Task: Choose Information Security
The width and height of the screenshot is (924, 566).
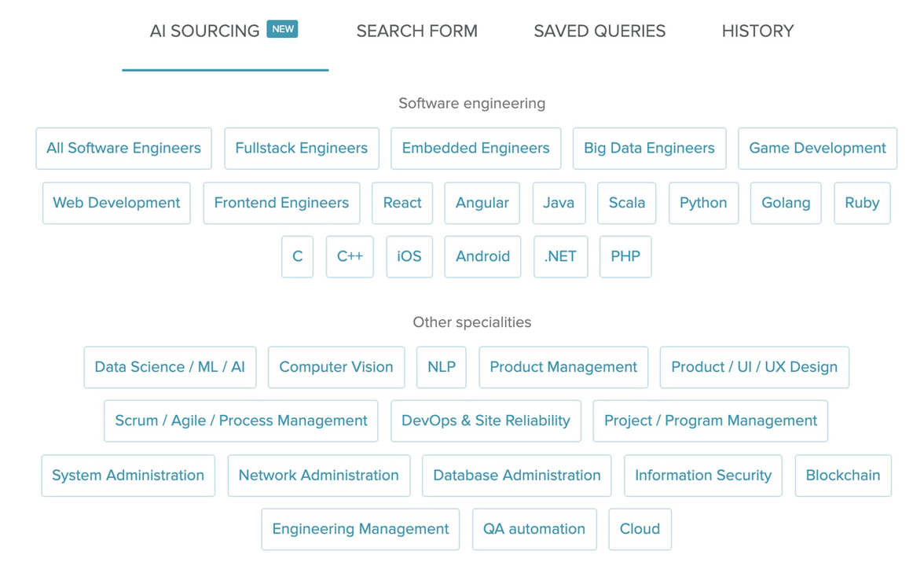Action: click(703, 476)
